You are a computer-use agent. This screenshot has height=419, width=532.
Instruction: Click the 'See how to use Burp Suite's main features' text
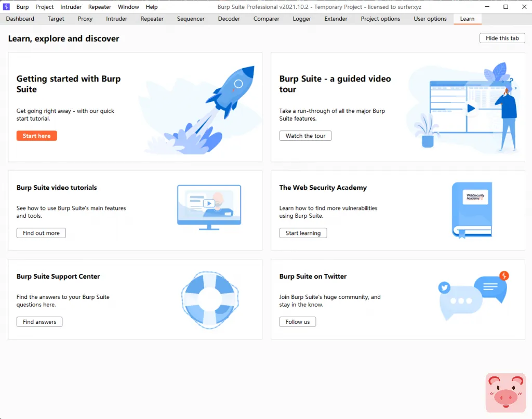coord(71,212)
